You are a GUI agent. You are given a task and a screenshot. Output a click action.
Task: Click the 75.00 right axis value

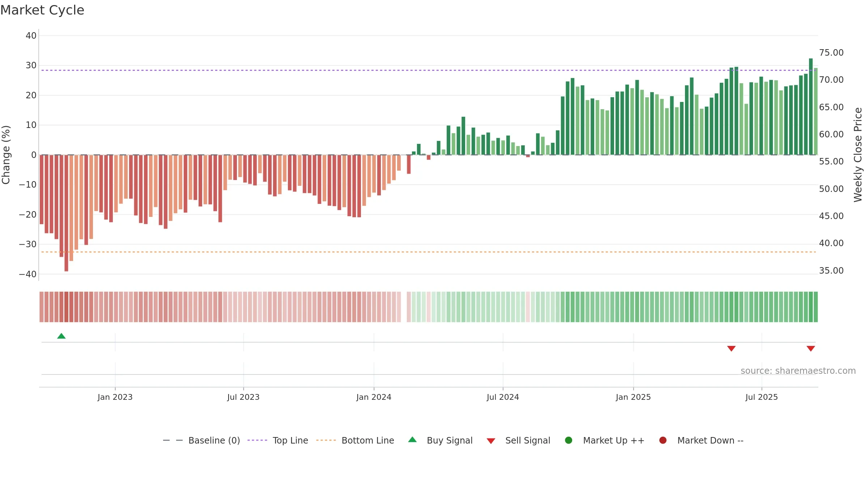(831, 53)
